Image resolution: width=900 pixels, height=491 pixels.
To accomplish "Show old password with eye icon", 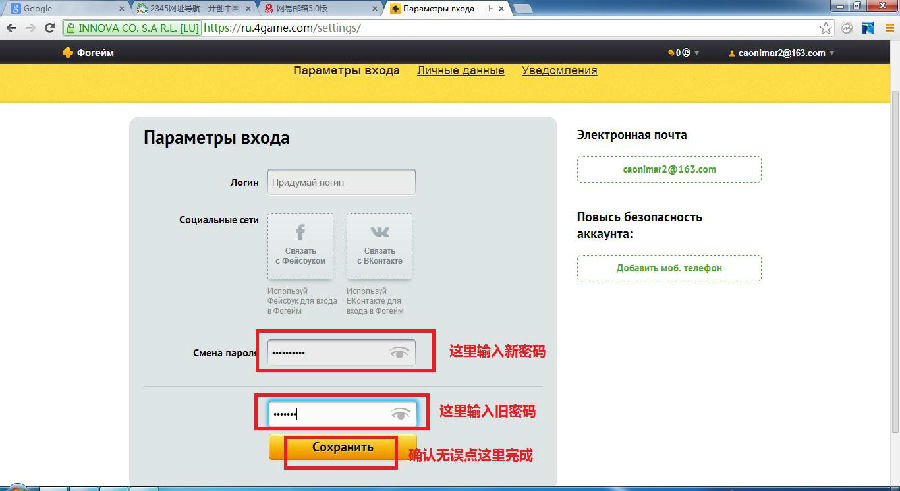I will pyautogui.click(x=400, y=413).
